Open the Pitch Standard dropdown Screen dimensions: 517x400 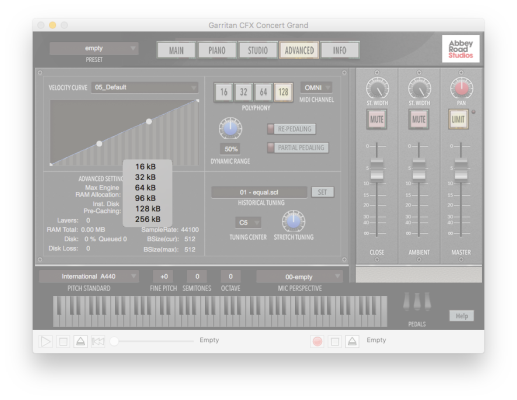(x=89, y=277)
